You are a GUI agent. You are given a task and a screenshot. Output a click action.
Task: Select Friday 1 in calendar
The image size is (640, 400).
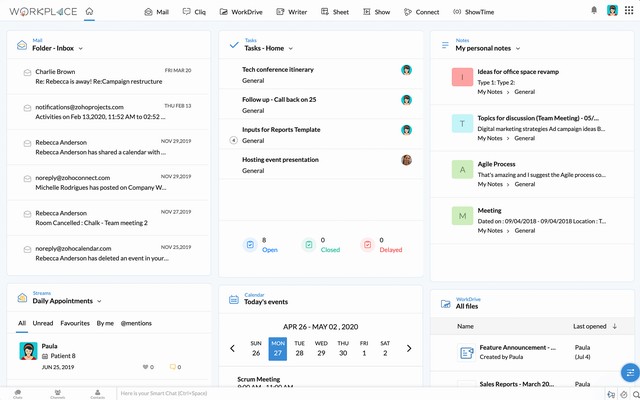[x=364, y=349]
